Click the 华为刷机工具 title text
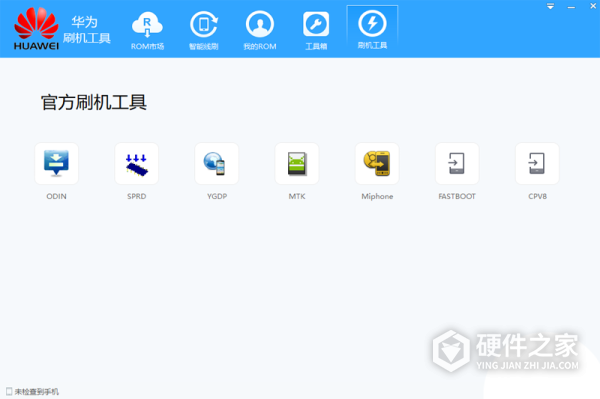The image size is (600, 399). point(86,30)
